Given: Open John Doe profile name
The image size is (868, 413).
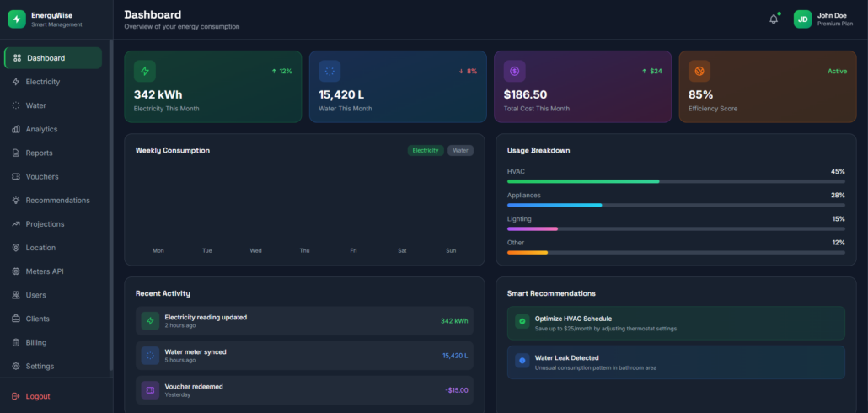Looking at the screenshot, I should point(830,15).
